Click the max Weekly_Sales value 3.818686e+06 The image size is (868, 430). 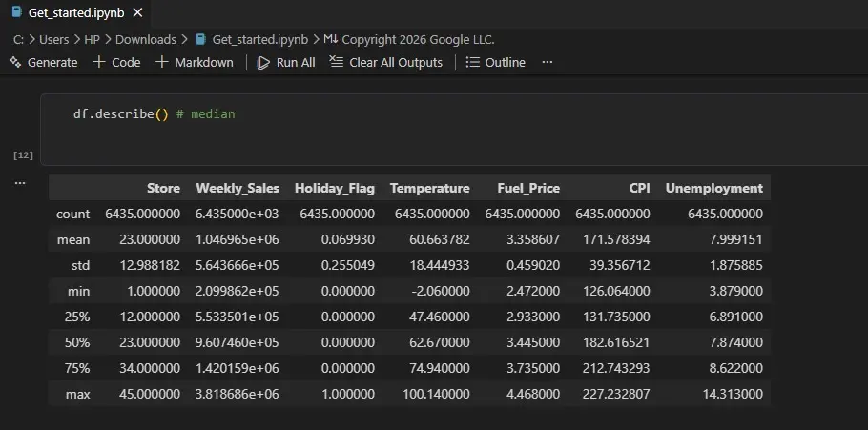coord(237,394)
